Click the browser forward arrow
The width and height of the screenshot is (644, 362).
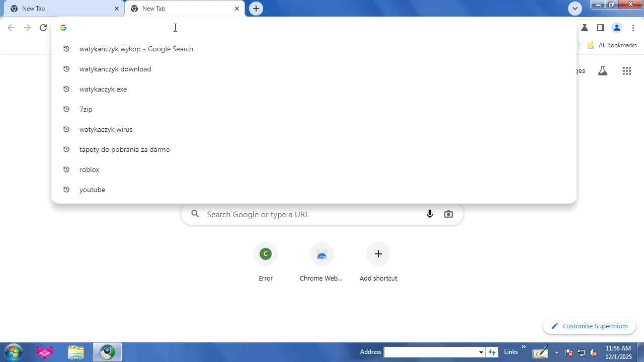tap(27, 28)
